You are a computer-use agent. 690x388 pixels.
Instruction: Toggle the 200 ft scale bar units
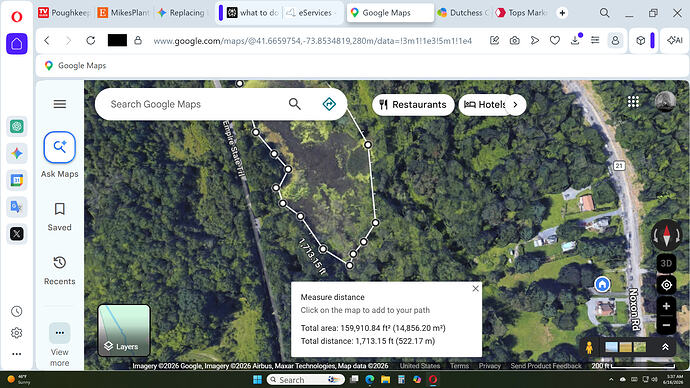[633, 366]
